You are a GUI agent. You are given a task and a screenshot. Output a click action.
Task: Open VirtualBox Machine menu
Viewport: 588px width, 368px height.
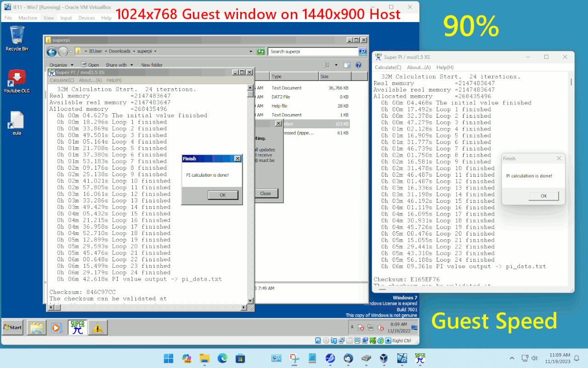pos(28,18)
